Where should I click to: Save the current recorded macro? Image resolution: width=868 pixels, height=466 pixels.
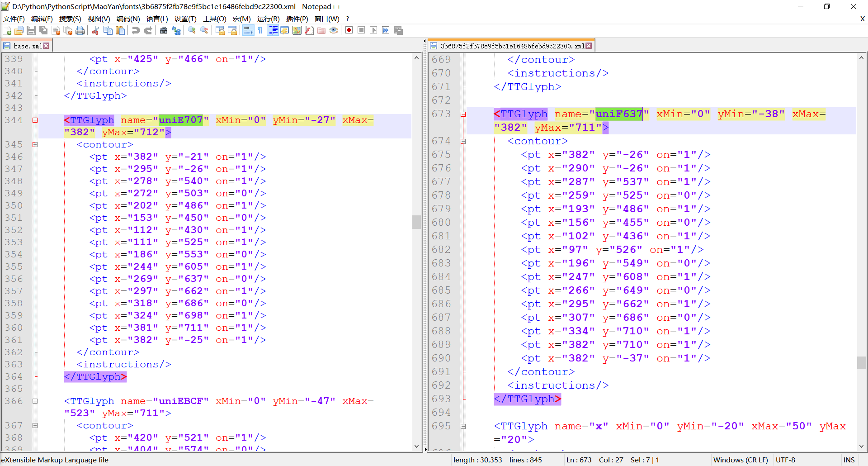tap(398, 31)
